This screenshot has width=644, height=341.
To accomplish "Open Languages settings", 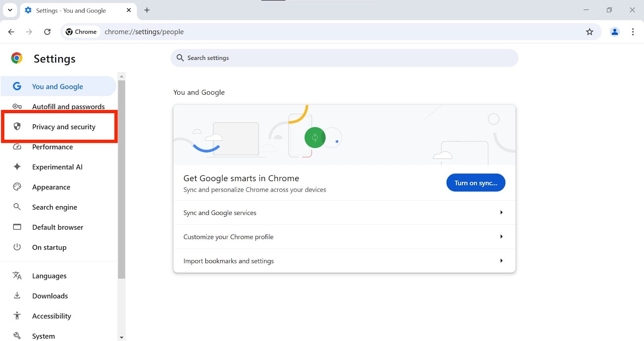I will point(58,276).
